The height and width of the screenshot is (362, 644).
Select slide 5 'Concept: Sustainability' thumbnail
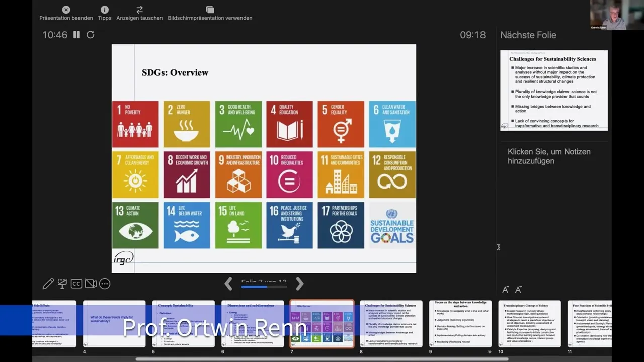tap(184, 324)
